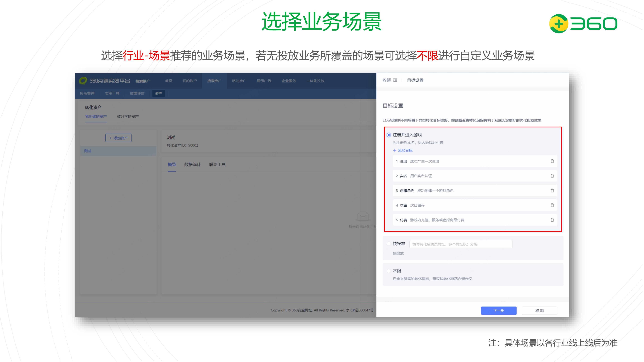Click the plus icon next to 添加目标
The width and height of the screenshot is (644, 362).
click(394, 150)
